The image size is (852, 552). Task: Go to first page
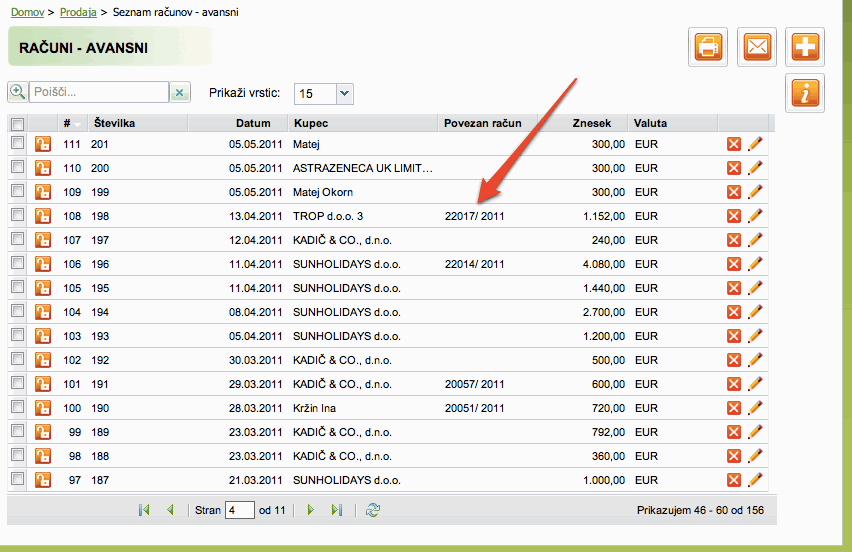pyautogui.click(x=144, y=510)
